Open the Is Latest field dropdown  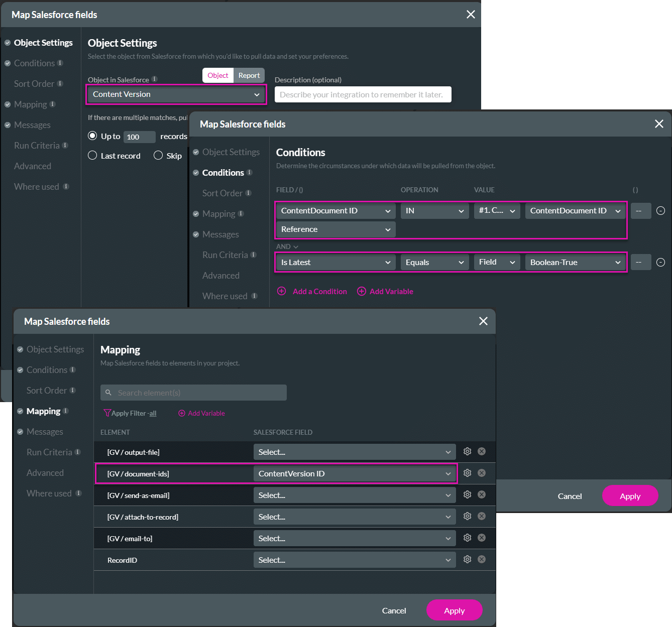coord(335,263)
